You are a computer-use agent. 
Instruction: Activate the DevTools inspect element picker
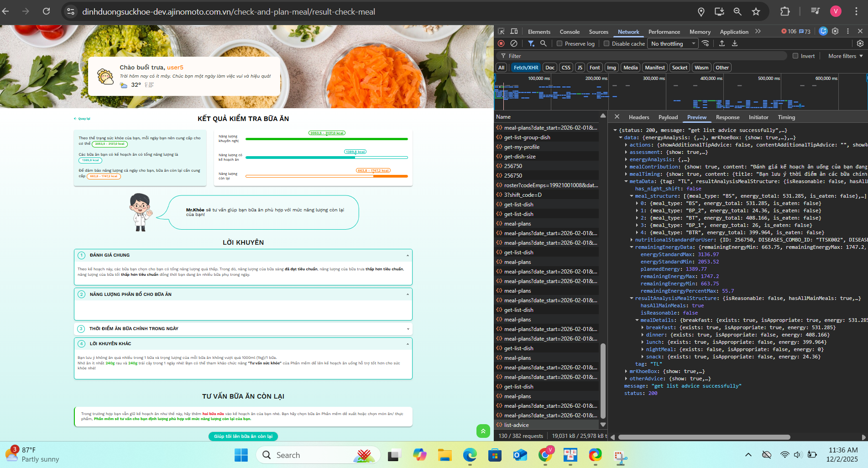coord(501,32)
